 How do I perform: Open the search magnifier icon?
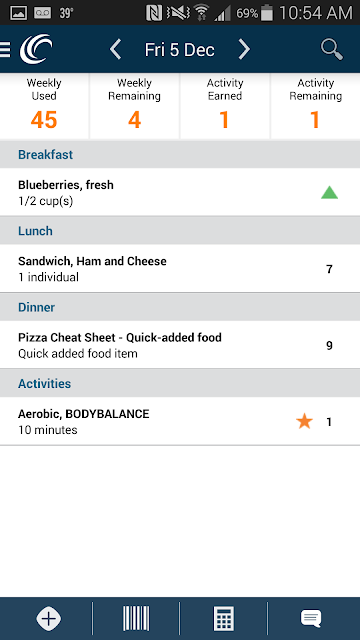click(x=331, y=50)
